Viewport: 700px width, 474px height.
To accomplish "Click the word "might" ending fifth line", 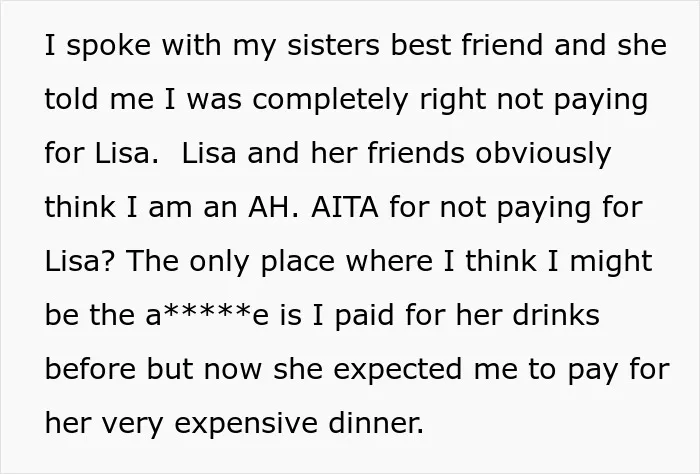I will tap(611, 263).
